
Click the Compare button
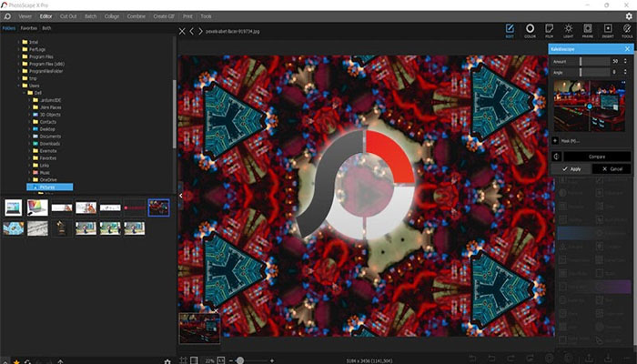point(597,157)
